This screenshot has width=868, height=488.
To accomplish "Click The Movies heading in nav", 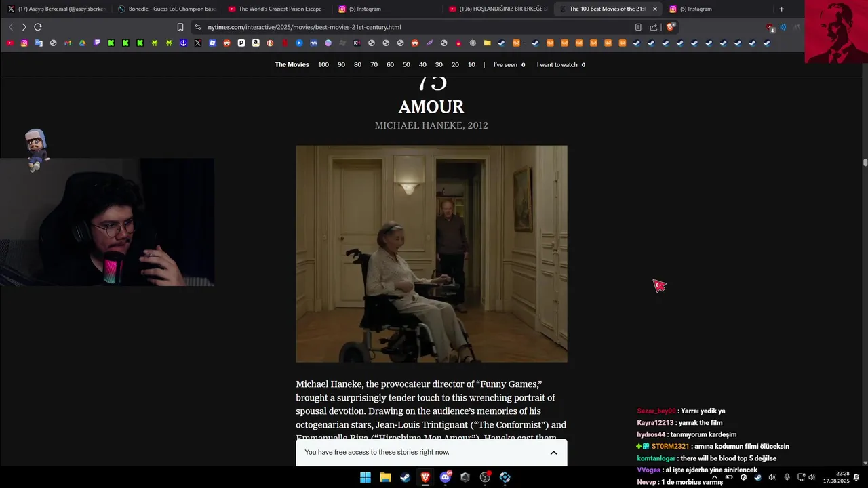I will [x=292, y=65].
